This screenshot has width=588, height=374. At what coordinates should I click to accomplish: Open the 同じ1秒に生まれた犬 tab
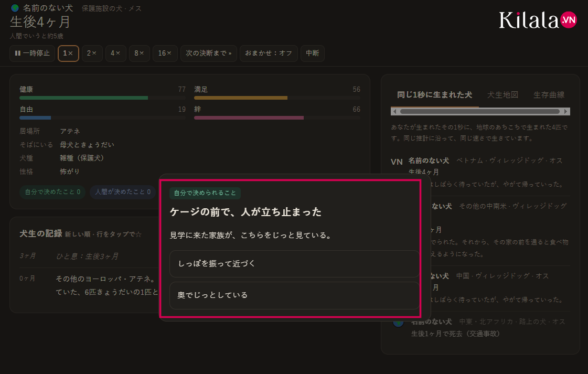pyautogui.click(x=435, y=95)
